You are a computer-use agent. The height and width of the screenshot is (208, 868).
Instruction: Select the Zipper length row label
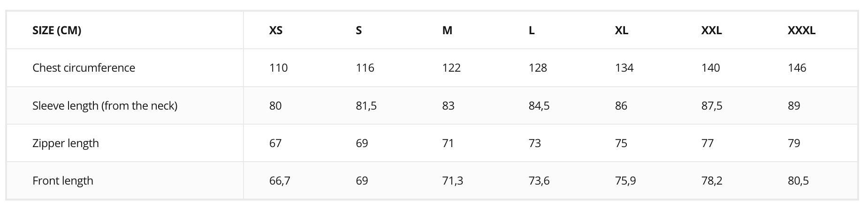[66, 143]
